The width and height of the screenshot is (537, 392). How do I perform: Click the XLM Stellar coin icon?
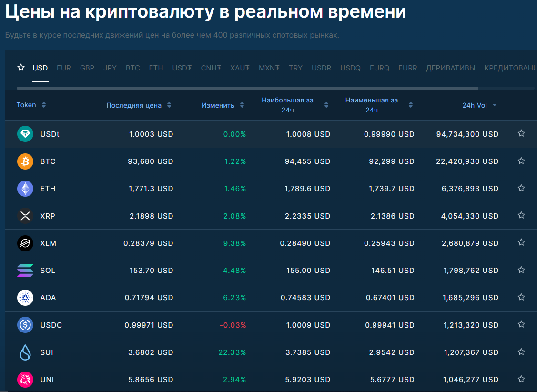click(x=25, y=243)
